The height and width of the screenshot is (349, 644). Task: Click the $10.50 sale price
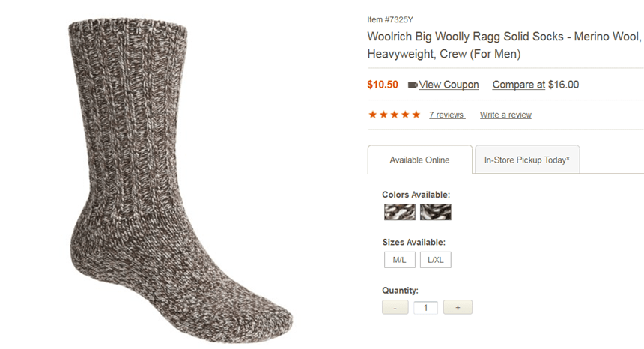pos(383,85)
